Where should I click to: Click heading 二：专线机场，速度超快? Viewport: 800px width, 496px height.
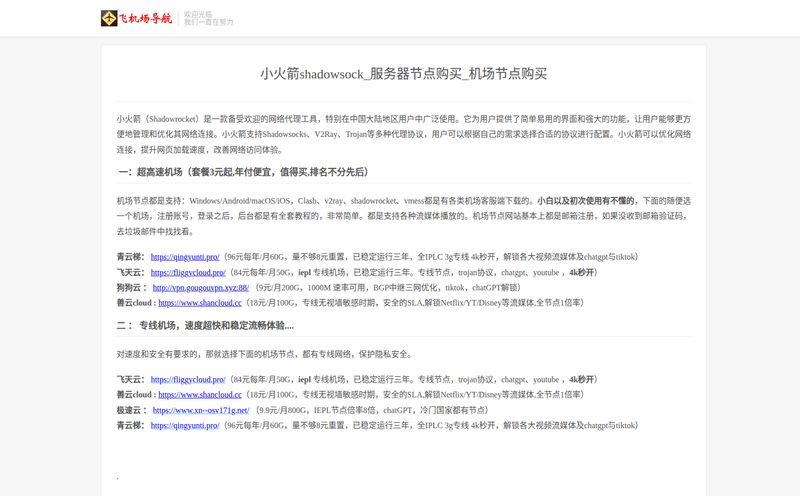click(205, 326)
